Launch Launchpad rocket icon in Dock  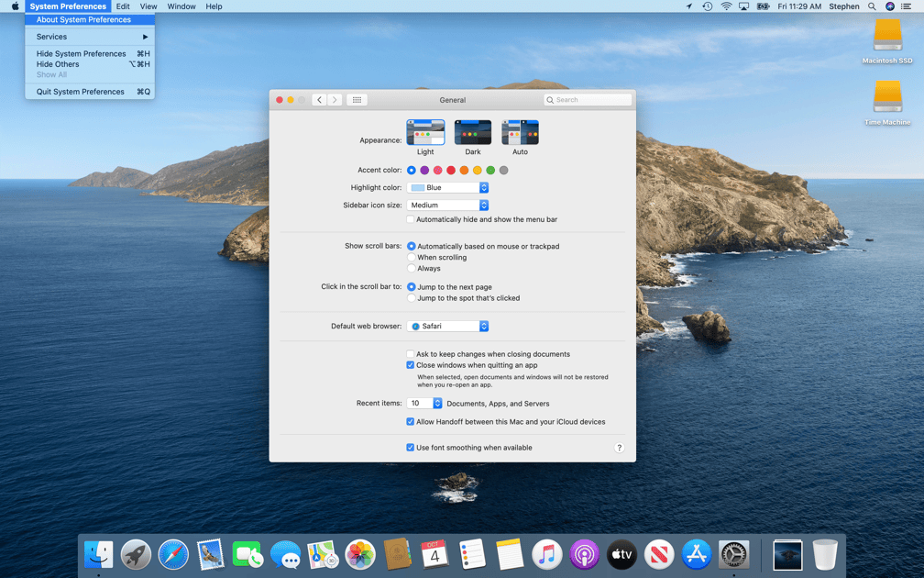[136, 555]
